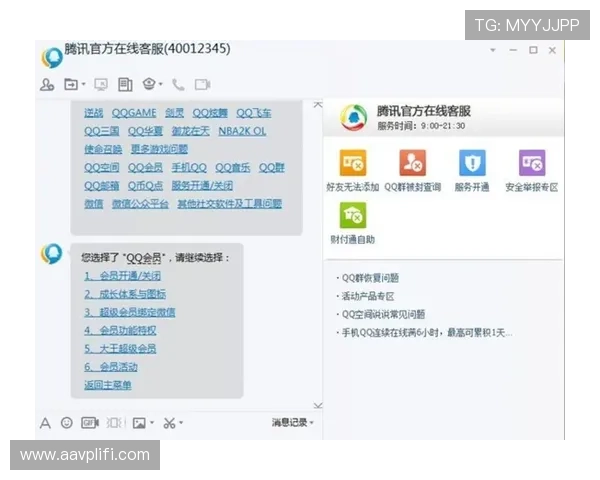Image resolution: width=600 pixels, height=480 pixels.
Task: Open the QQ飞车 link
Action: pyautogui.click(x=254, y=113)
